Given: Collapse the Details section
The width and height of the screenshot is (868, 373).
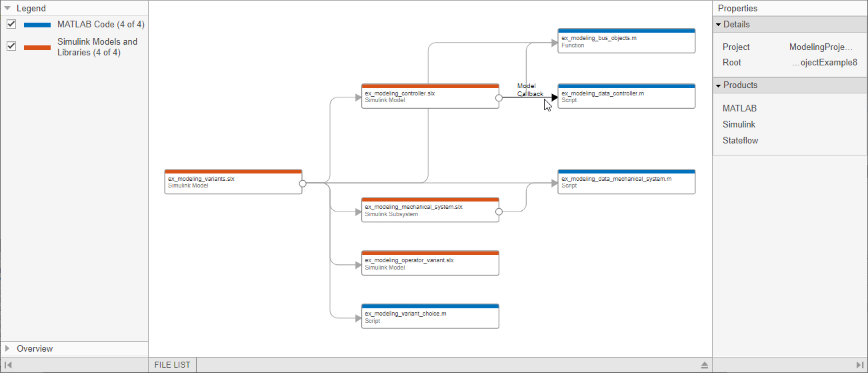Looking at the screenshot, I should pyautogui.click(x=719, y=25).
